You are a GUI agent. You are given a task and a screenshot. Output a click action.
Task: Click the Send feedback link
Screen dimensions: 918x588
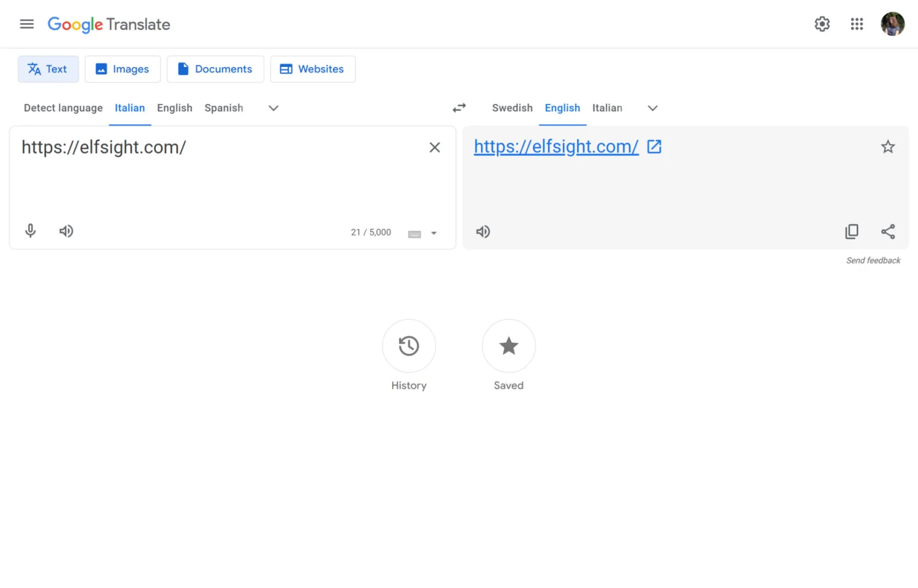(873, 260)
